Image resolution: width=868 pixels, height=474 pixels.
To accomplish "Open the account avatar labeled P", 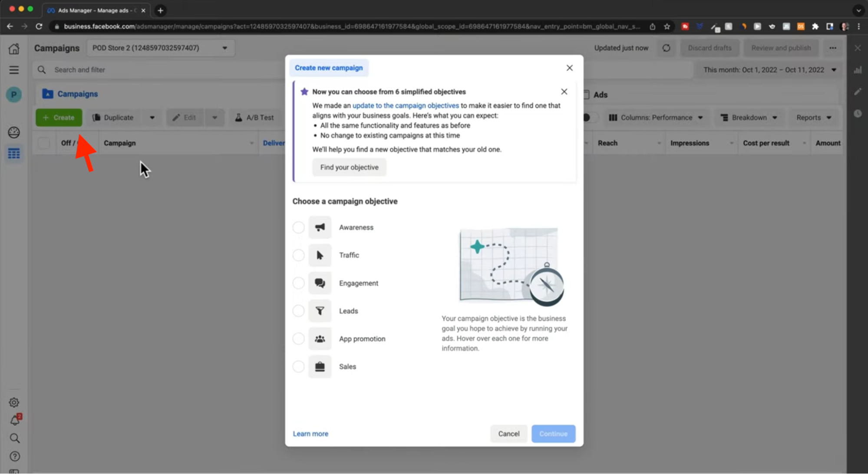I will (14, 94).
